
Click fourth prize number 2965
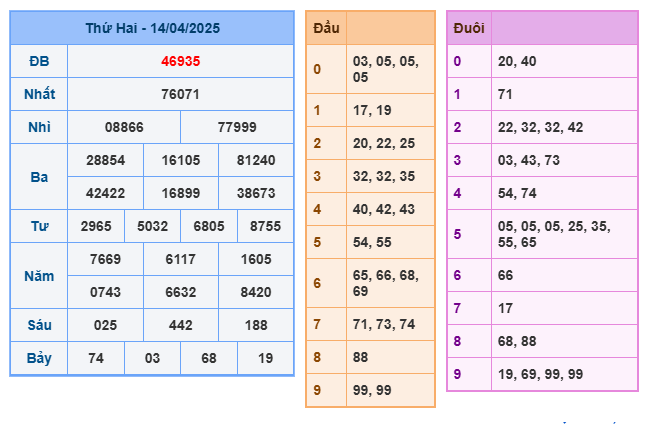(96, 226)
